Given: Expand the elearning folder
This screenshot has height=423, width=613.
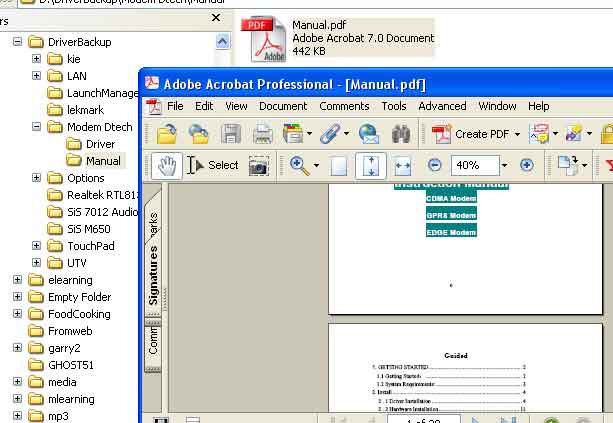Looking at the screenshot, I should pyautogui.click(x=18, y=280).
